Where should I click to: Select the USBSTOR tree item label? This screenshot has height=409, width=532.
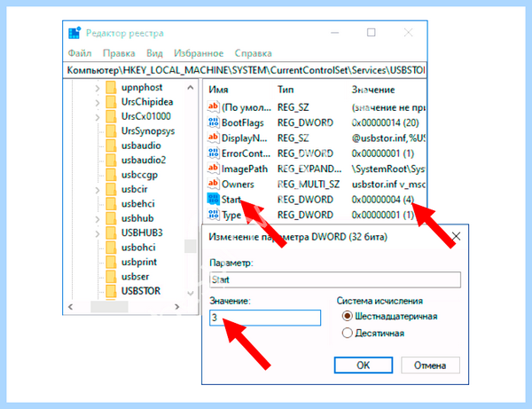(x=141, y=291)
